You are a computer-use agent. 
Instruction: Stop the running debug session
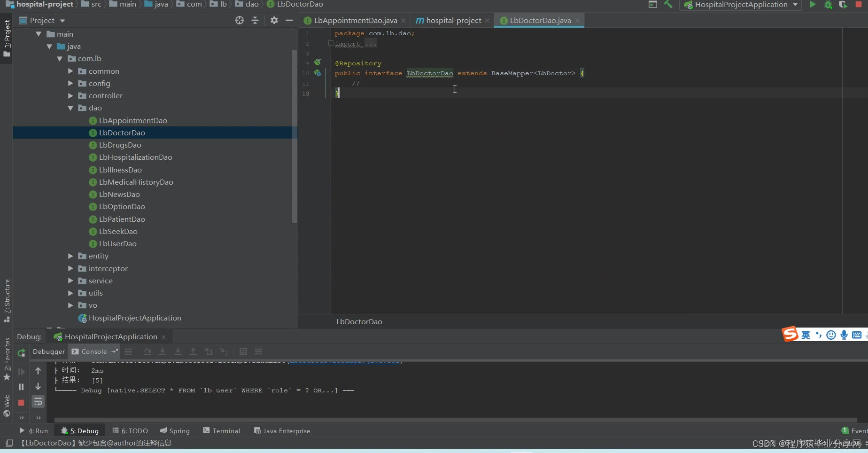[x=21, y=403]
